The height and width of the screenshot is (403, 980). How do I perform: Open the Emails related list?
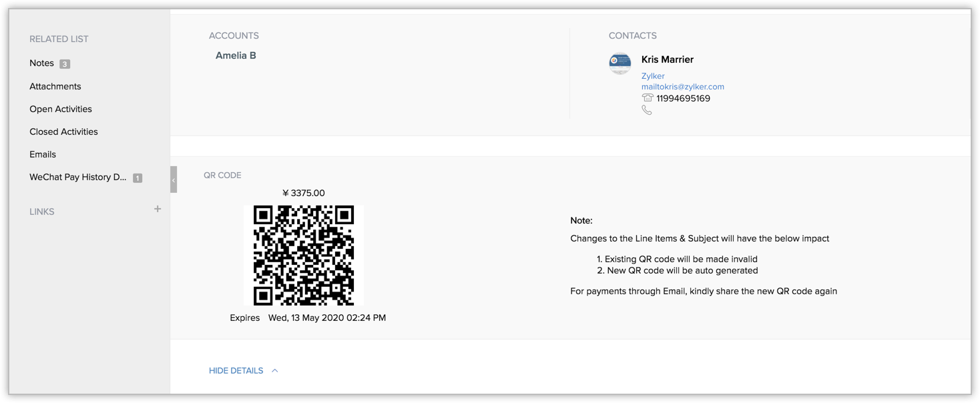click(43, 154)
